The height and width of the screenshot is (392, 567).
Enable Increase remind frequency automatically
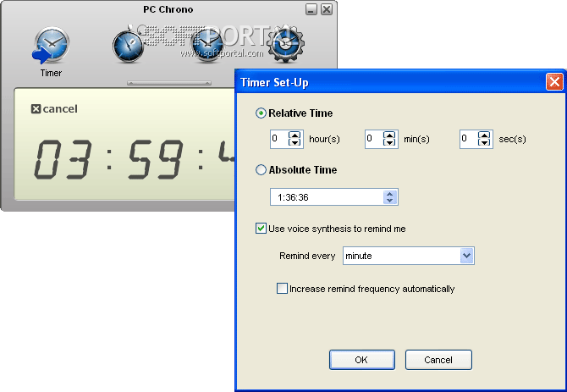pos(282,289)
